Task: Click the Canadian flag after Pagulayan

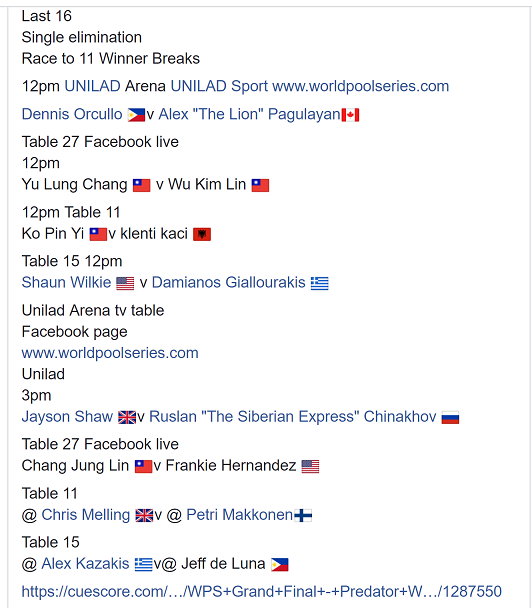Action: tap(351, 115)
